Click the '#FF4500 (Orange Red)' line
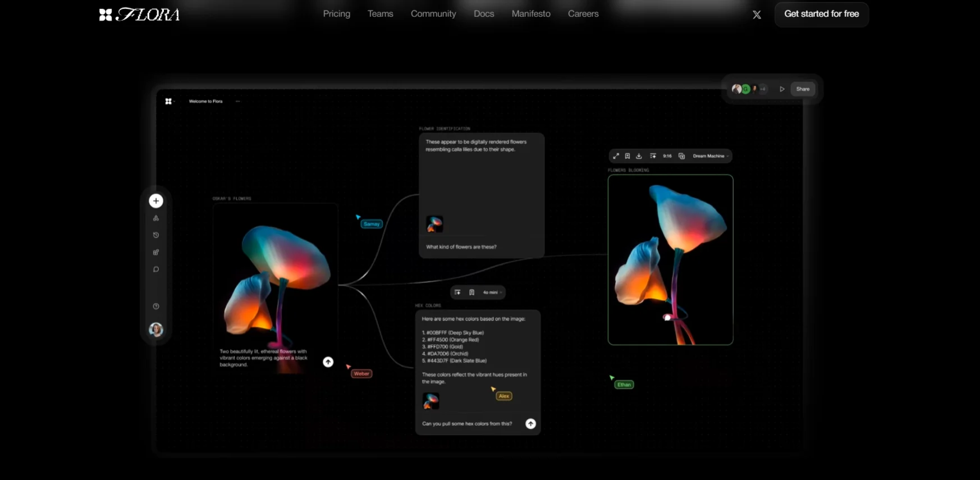 click(451, 340)
